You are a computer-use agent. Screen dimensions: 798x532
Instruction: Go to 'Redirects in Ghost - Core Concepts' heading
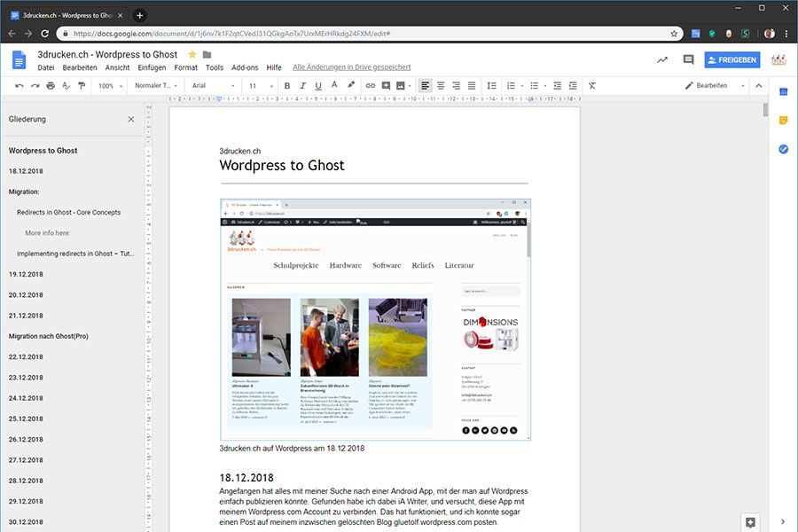coord(68,212)
